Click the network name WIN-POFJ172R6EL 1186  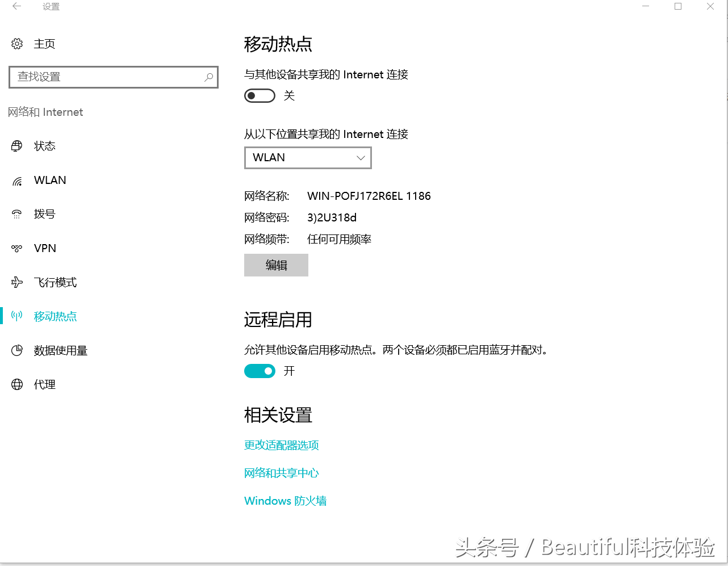(x=369, y=196)
